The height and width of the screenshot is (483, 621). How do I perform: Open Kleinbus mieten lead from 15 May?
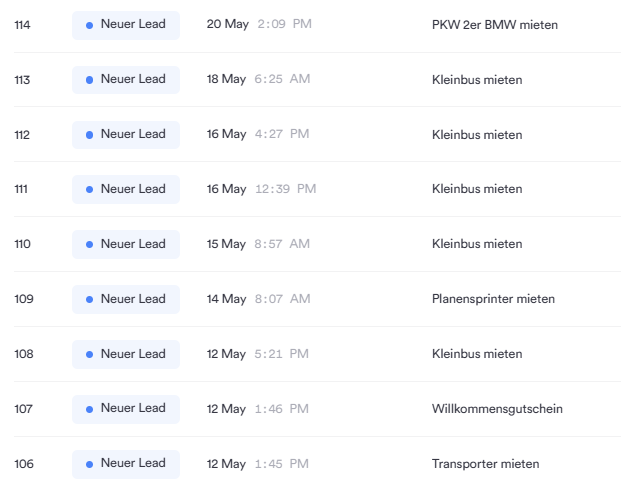tap(477, 244)
